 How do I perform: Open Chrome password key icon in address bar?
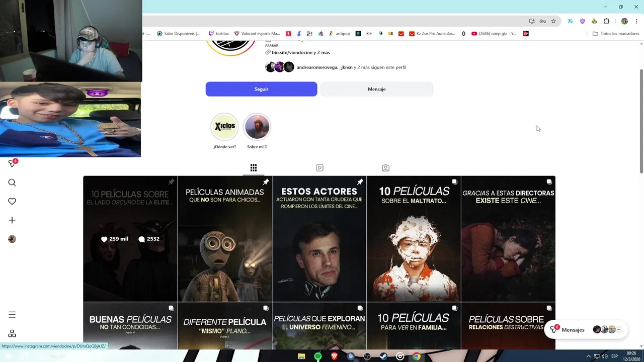click(542, 21)
